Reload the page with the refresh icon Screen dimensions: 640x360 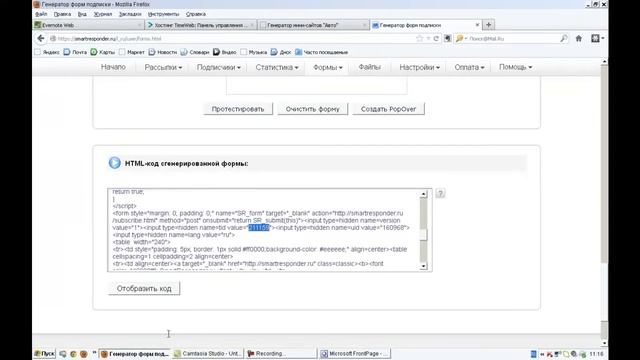(436, 38)
